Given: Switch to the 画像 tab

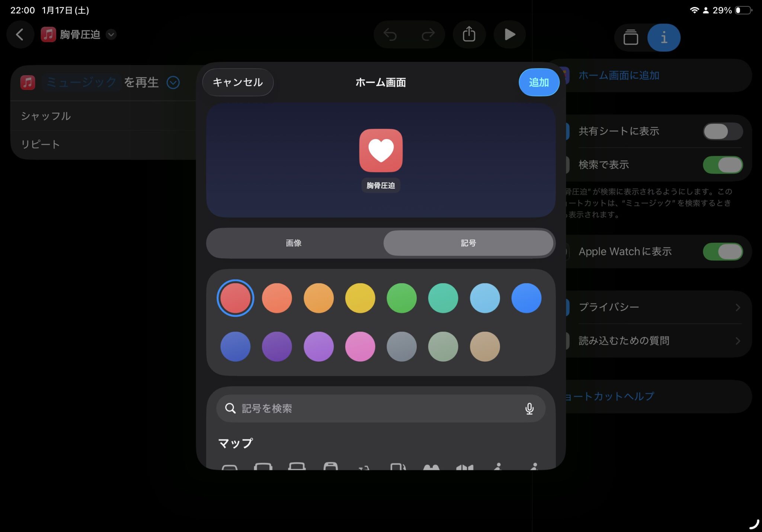Looking at the screenshot, I should (294, 243).
